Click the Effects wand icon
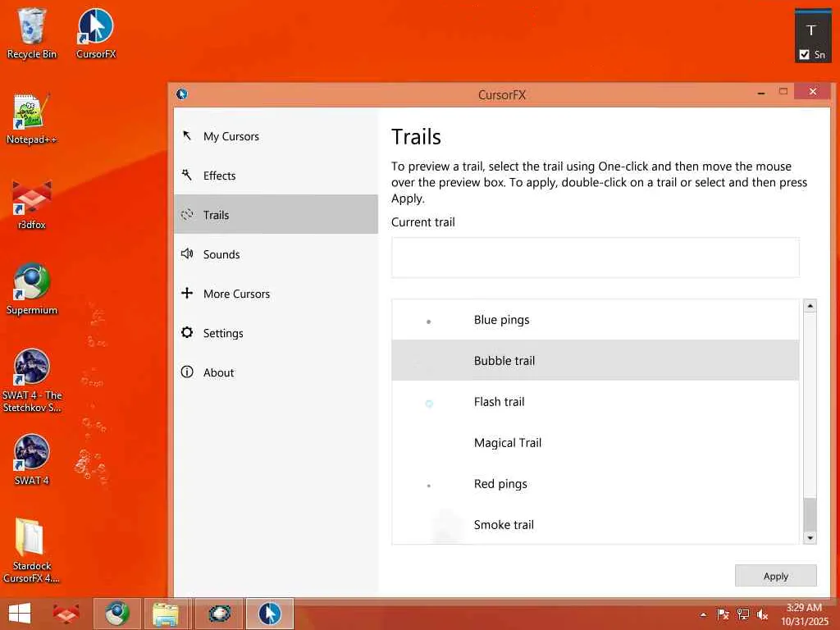The width and height of the screenshot is (840, 630). [x=187, y=175]
